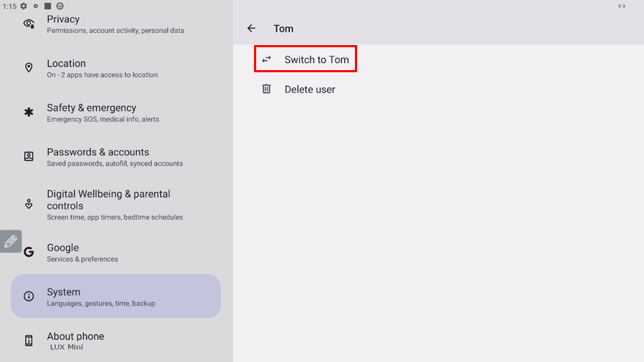Open Privacy settings
The height and width of the screenshot is (362, 644).
click(x=115, y=24)
